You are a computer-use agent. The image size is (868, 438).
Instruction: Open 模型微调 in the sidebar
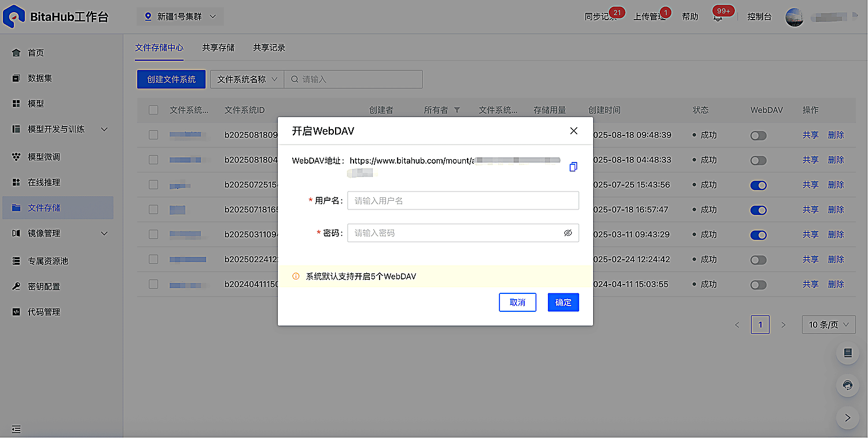coord(58,157)
